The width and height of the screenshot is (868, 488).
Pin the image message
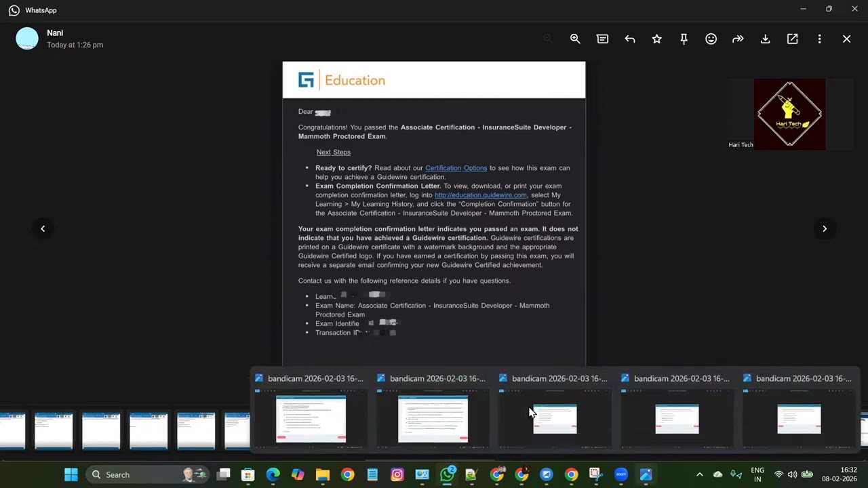684,39
